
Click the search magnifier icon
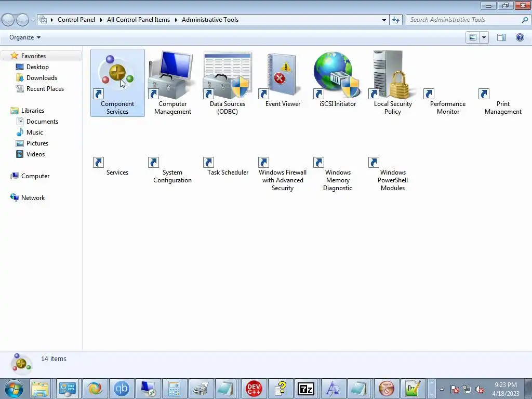(525, 20)
